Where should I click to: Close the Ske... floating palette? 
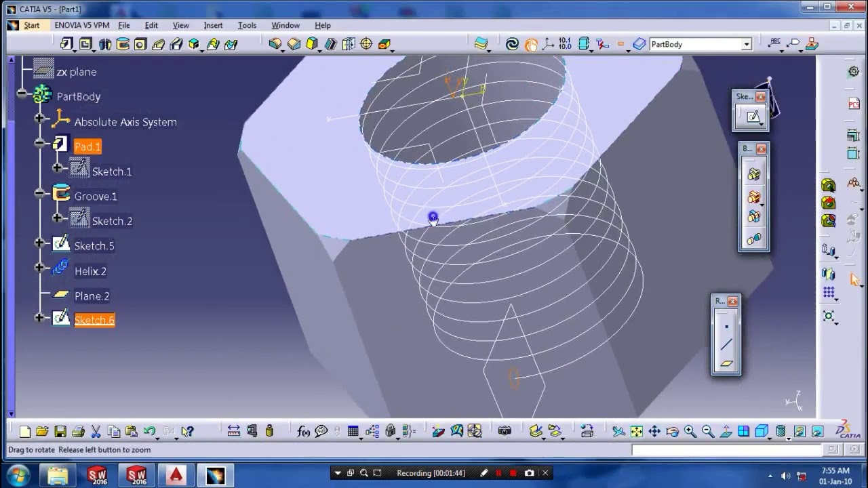[761, 97]
